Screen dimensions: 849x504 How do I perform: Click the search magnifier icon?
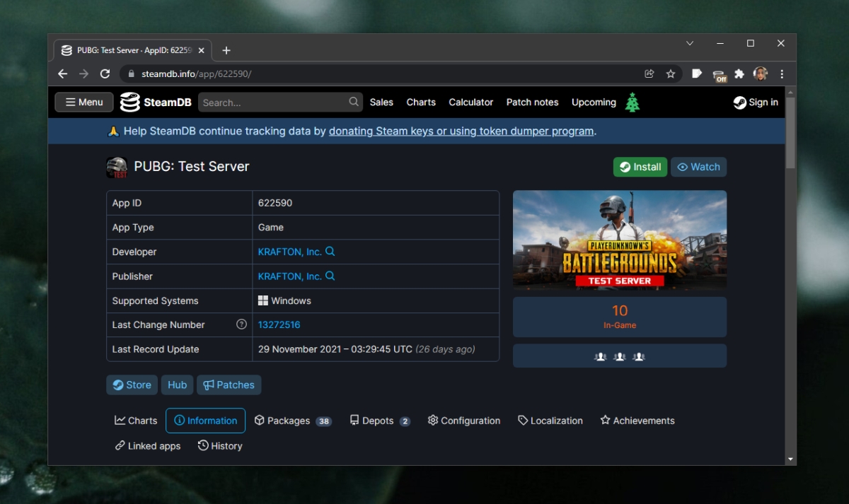[354, 102]
